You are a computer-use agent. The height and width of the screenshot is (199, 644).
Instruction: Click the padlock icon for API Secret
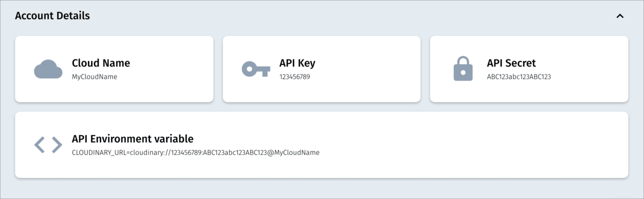(463, 69)
